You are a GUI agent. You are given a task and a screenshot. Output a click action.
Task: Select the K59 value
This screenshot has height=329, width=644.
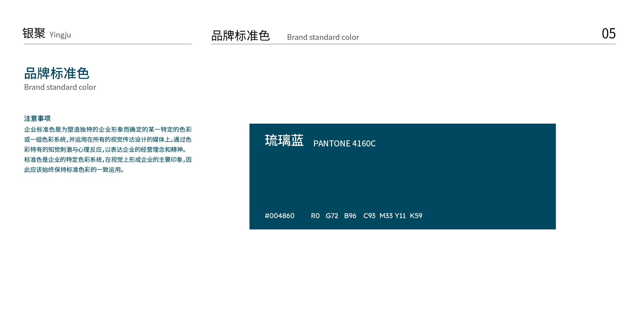click(416, 216)
